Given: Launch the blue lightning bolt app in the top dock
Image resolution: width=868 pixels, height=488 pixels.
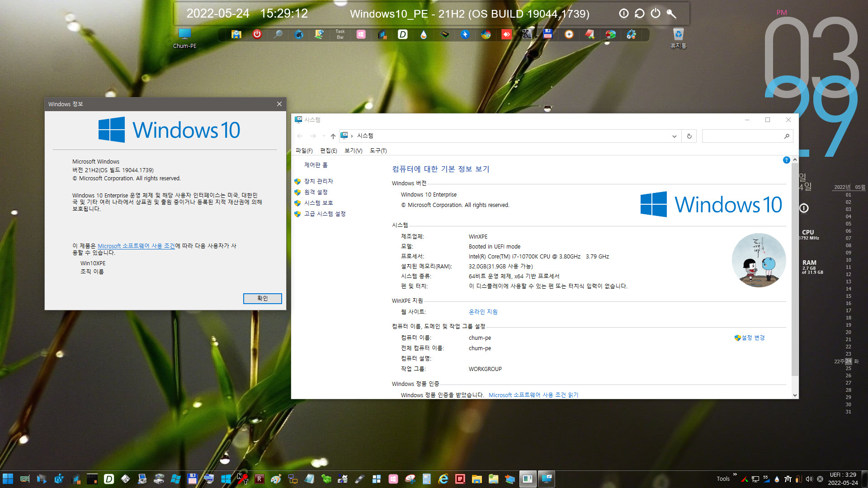Looking at the screenshot, I should (465, 34).
